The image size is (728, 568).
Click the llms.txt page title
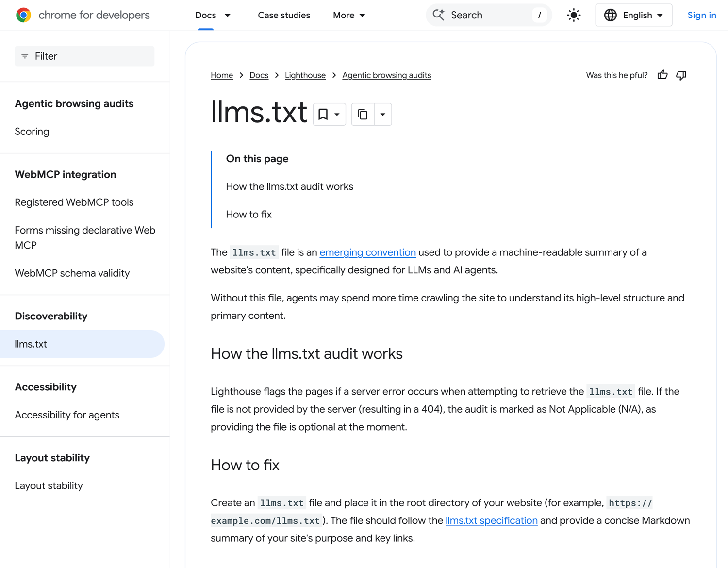tap(259, 112)
